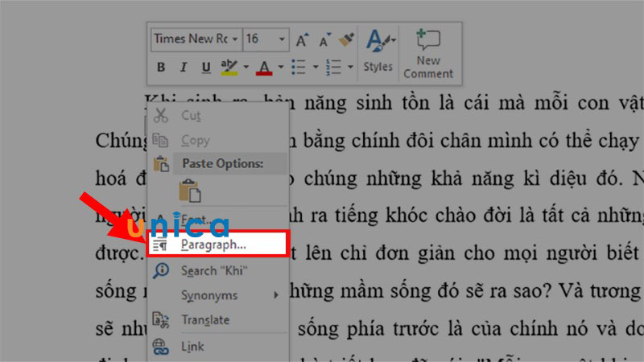
Task: Select Link menu entry
Action: (217, 347)
